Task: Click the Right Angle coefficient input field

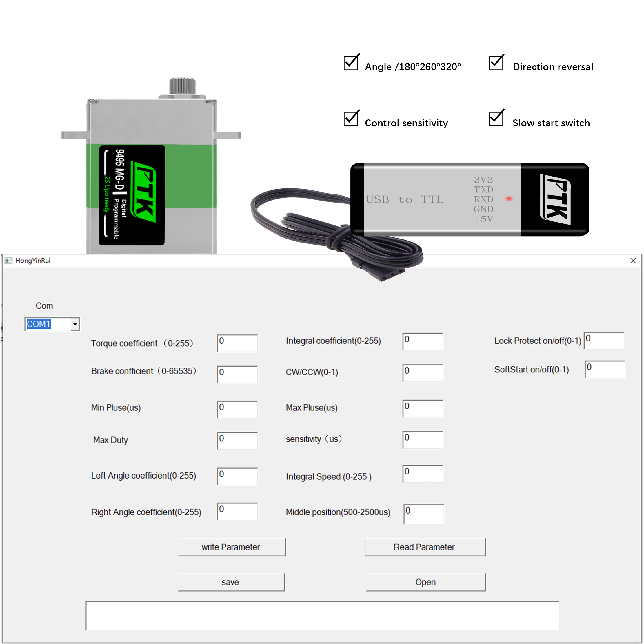Action: click(237, 511)
